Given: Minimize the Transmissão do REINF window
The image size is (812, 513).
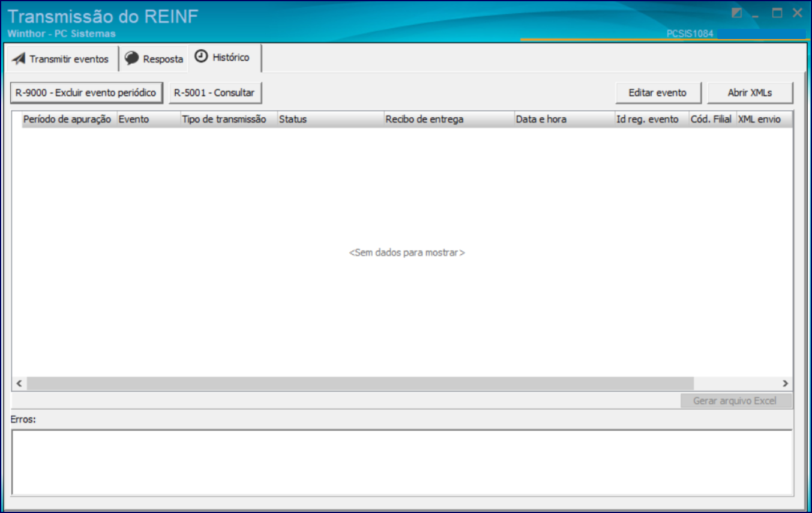Looking at the screenshot, I should click(756, 16).
